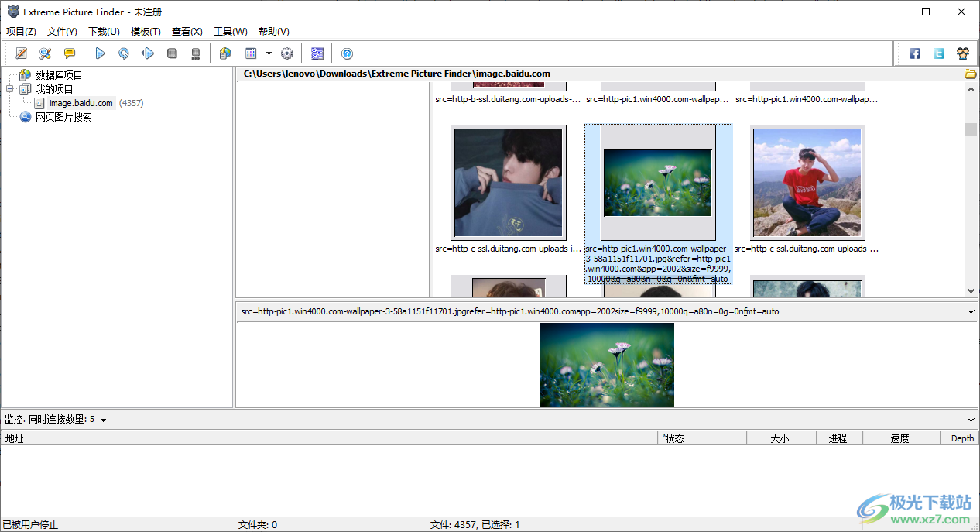Collapse the 我的项目 tree node
Image resolution: width=980 pixels, height=532 pixels.
pyautogui.click(x=11, y=89)
